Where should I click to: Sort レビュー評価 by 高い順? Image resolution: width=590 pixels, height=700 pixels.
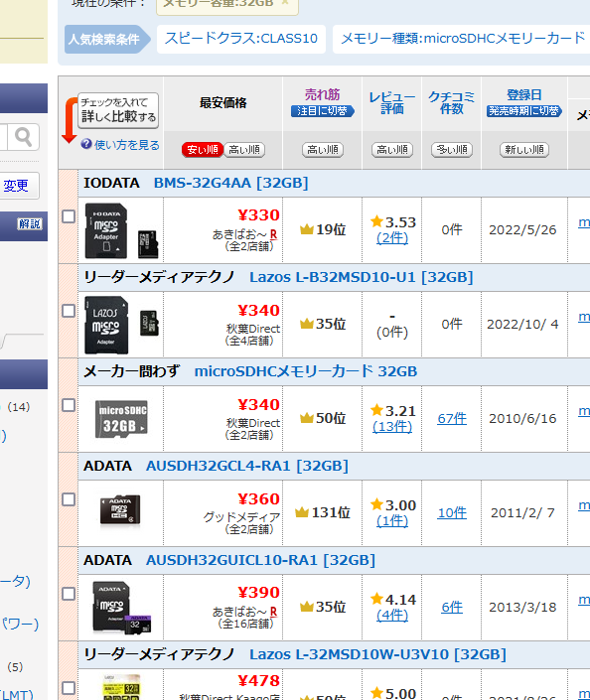coord(392,150)
